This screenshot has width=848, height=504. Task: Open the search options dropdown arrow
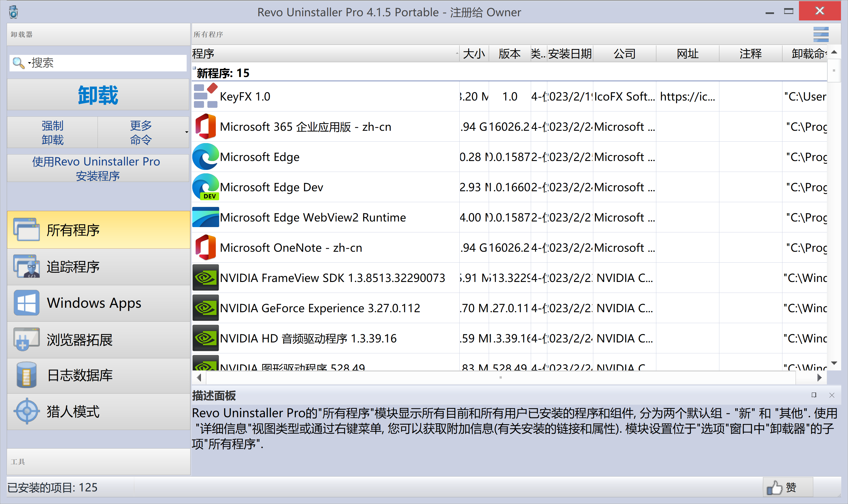click(29, 63)
